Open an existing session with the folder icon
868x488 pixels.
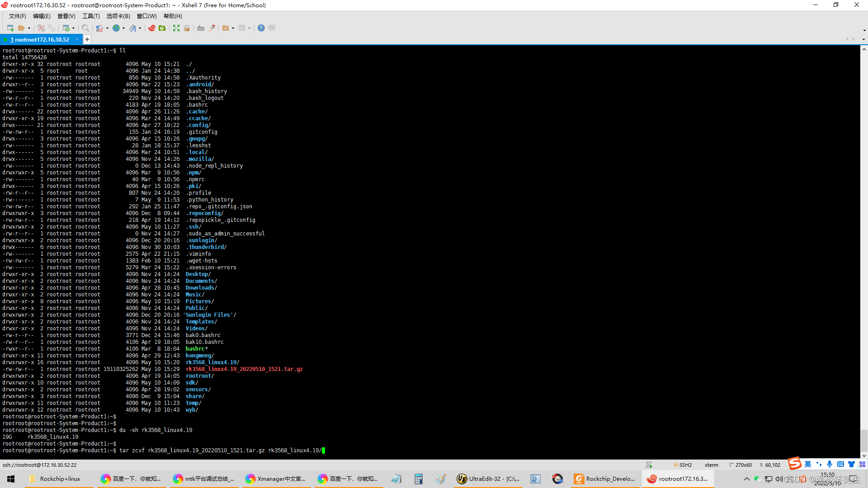(22, 28)
